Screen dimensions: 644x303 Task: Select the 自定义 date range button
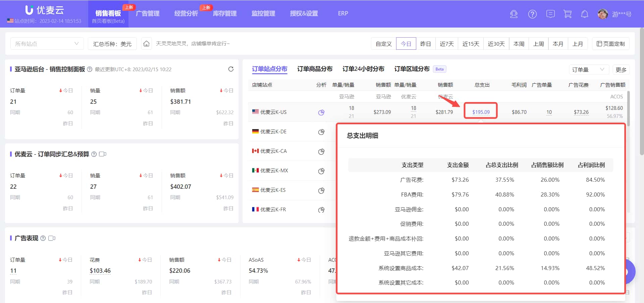[384, 44]
